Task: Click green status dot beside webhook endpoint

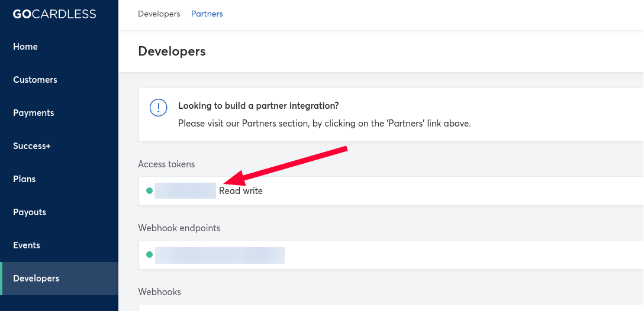Action: tap(150, 255)
